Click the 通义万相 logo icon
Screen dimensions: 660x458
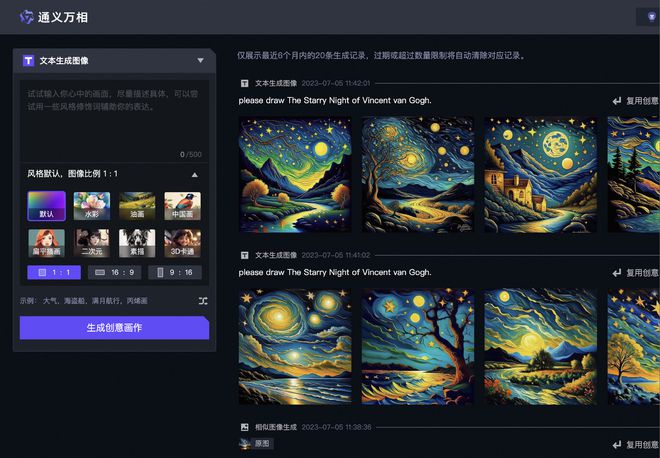point(27,17)
